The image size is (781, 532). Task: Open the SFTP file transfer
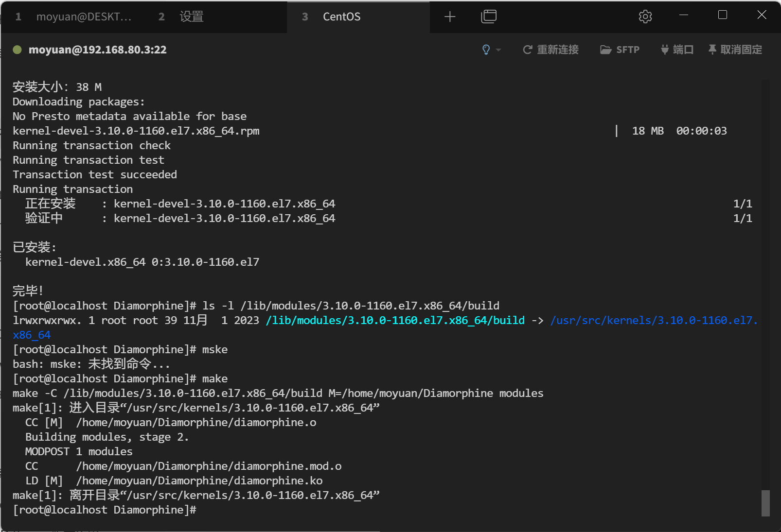(620, 50)
